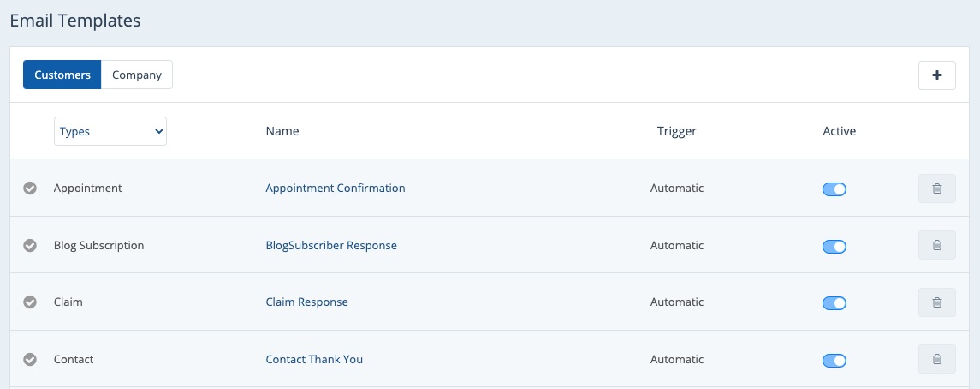Click trash icon in Contact Thank You row

coord(936,360)
